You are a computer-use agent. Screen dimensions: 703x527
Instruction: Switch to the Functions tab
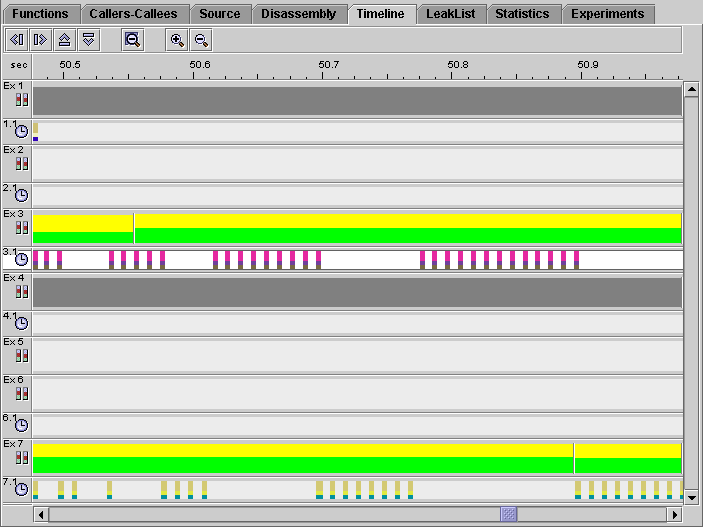click(x=40, y=14)
